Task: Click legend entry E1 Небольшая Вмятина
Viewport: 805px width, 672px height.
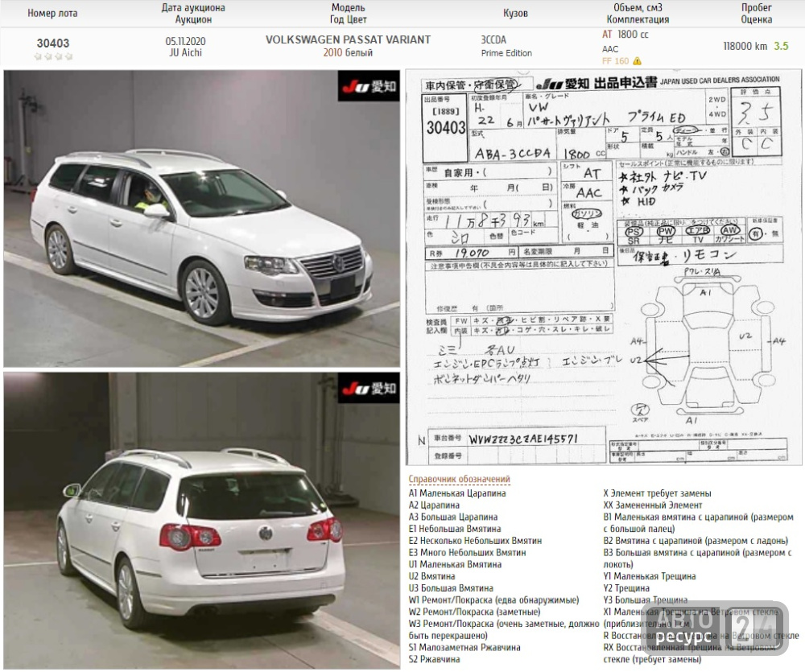Action: [454, 529]
